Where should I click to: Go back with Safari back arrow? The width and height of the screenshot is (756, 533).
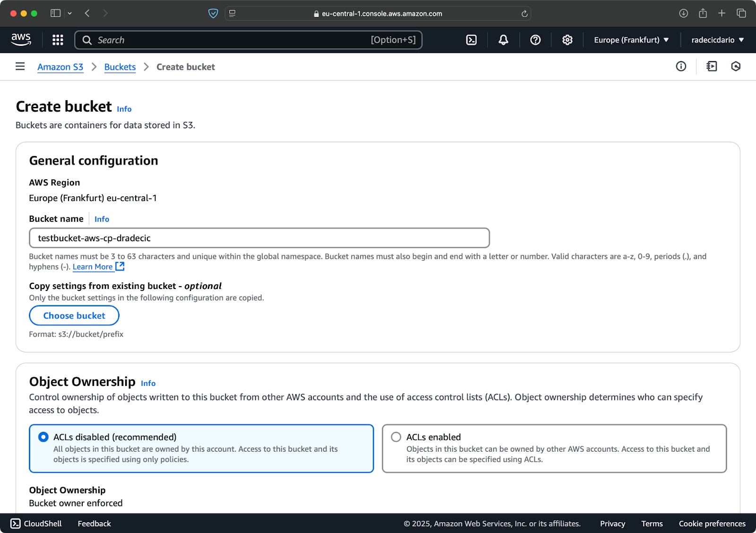tap(87, 13)
